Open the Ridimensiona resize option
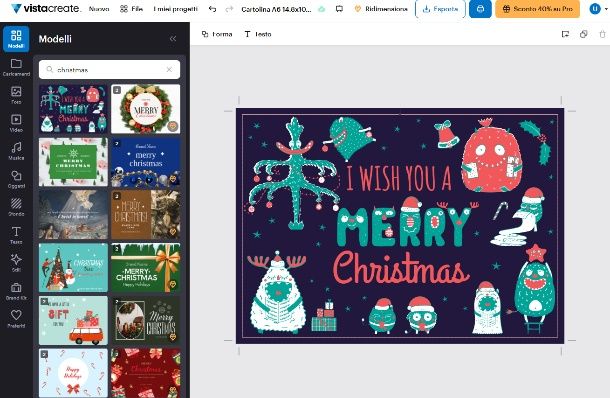The width and height of the screenshot is (610, 398). coord(381,9)
